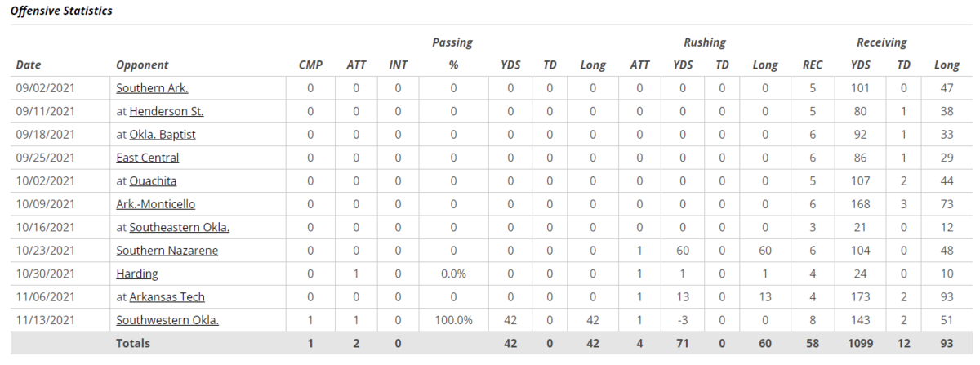Open the Southern Ark. opponent link

[152, 88]
